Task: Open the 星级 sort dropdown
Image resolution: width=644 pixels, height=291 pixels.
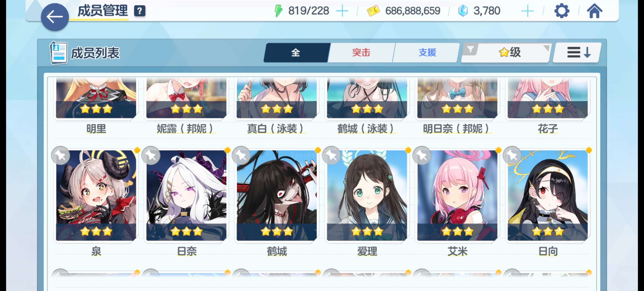Action: [510, 52]
